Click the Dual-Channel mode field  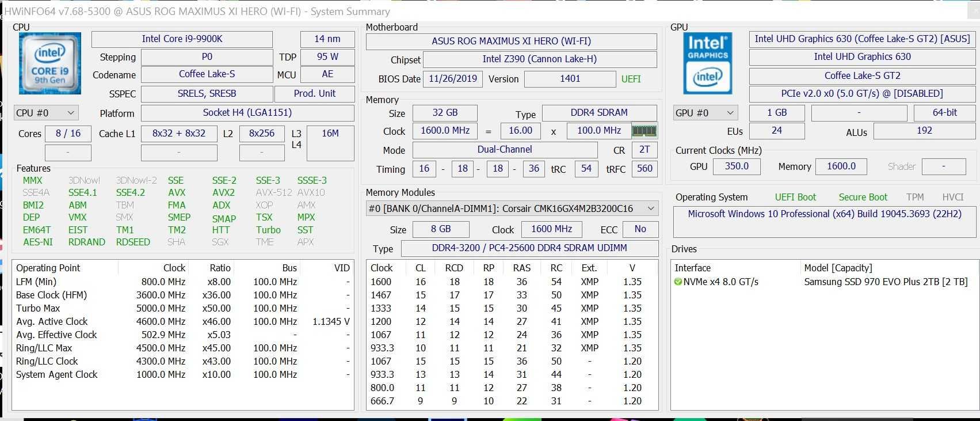pyautogui.click(x=505, y=150)
